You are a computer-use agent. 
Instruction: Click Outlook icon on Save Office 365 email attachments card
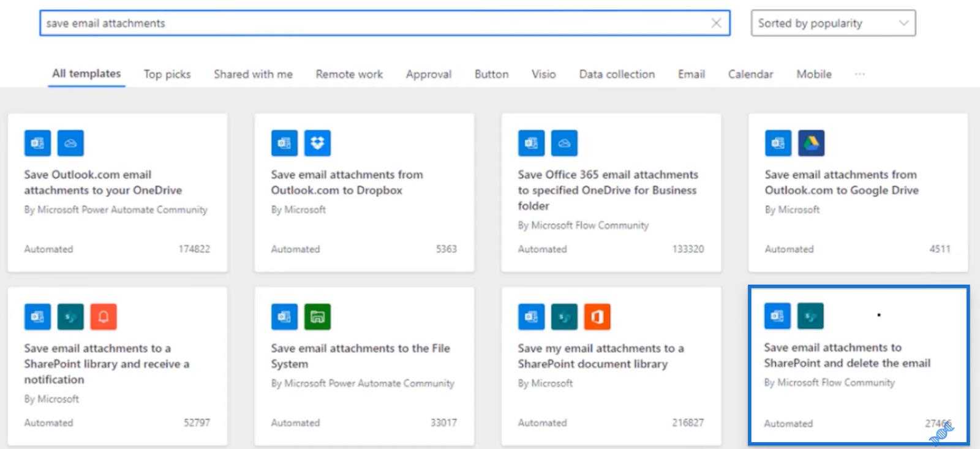point(531,143)
